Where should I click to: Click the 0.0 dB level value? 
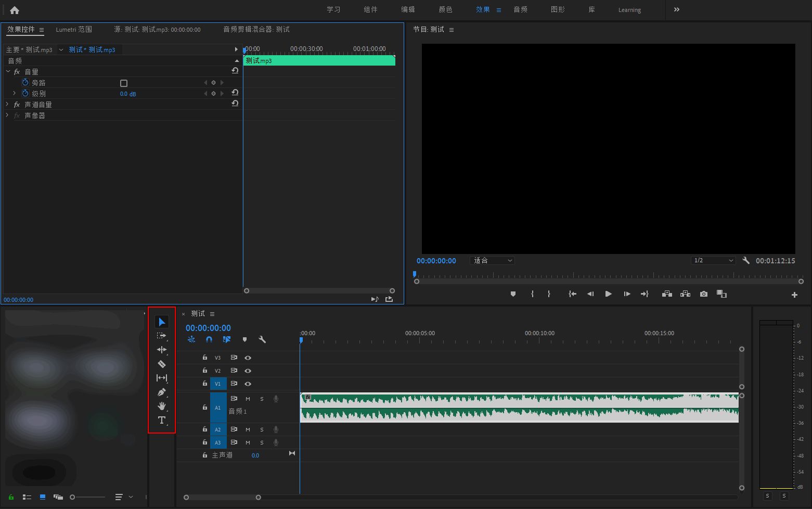[x=128, y=94]
